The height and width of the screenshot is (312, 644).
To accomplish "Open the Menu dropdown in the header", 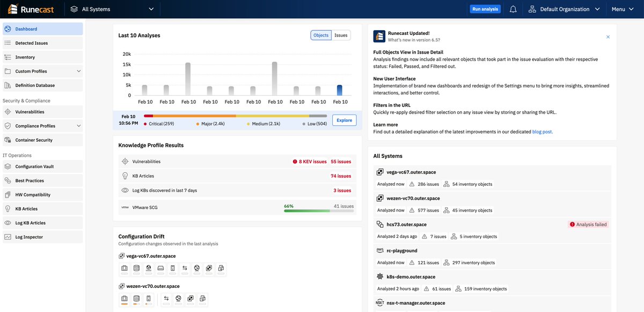I will click(623, 9).
